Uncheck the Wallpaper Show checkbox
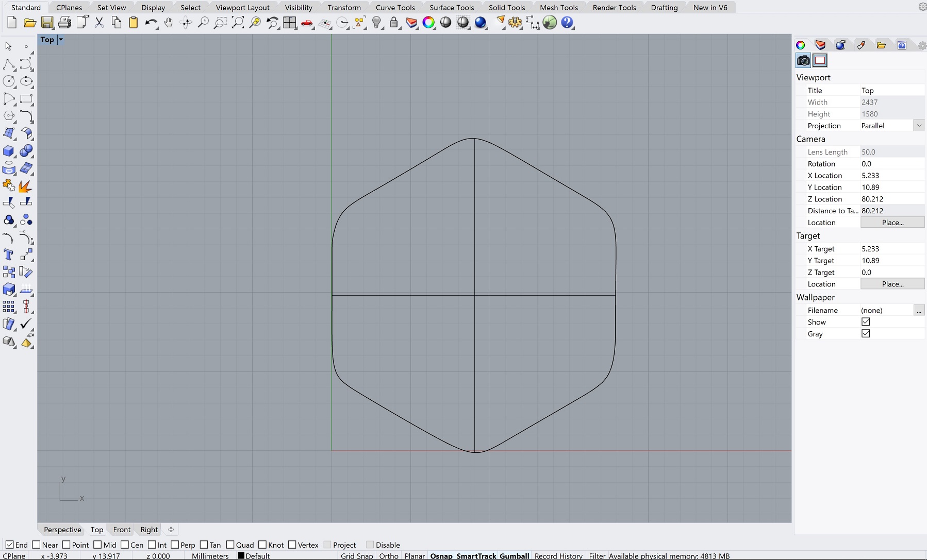 [x=866, y=321]
